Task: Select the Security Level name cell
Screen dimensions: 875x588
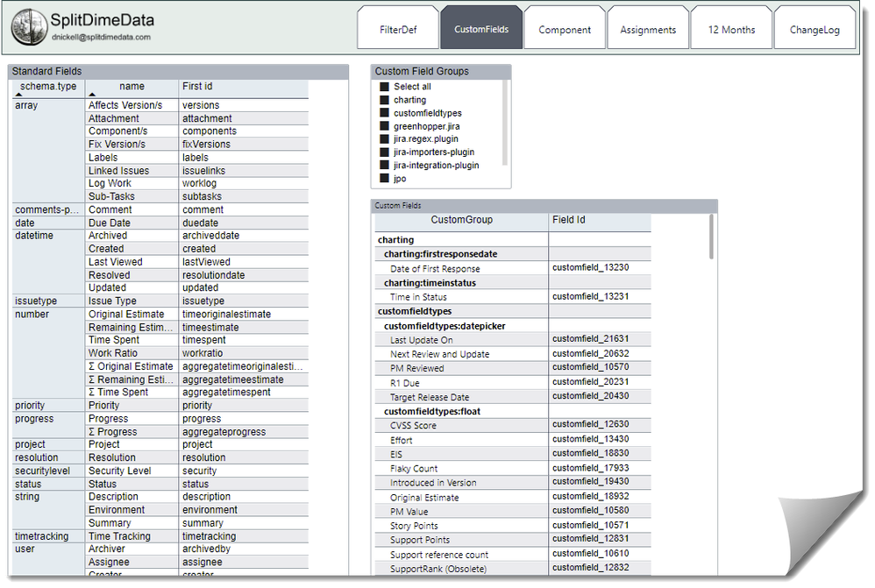Action: [x=132, y=471]
